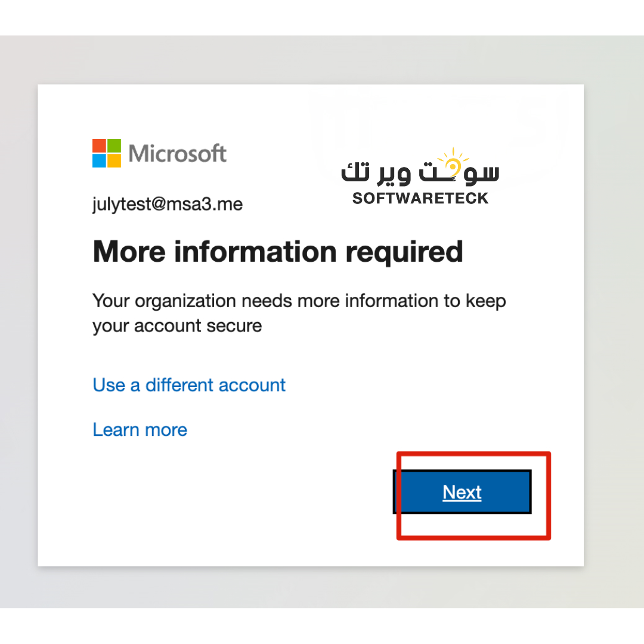Click the green square of Microsoft logo

pyautogui.click(x=114, y=146)
